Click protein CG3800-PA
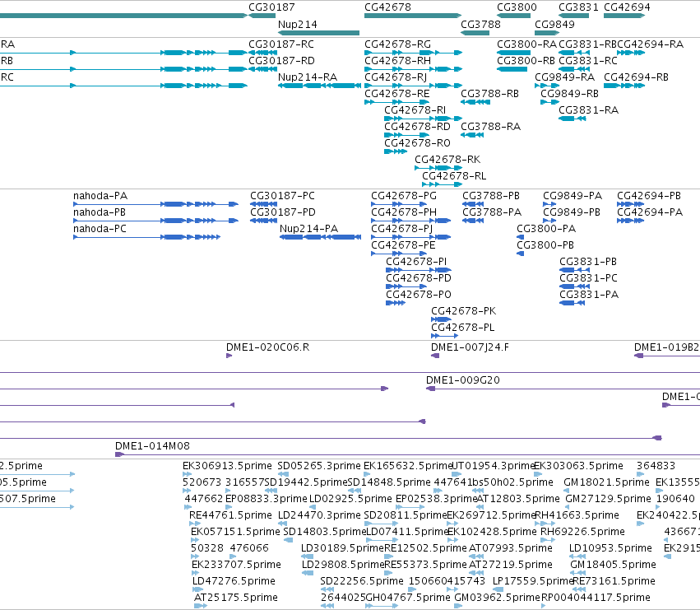 click(520, 237)
